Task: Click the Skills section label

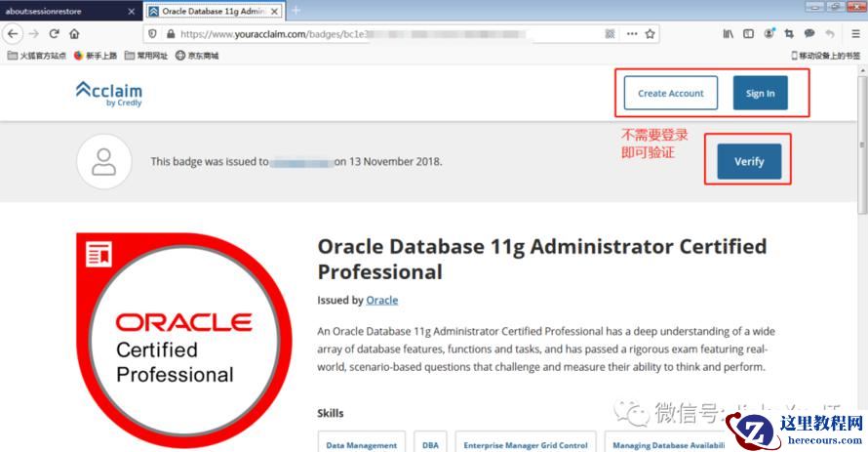Action: coord(331,413)
